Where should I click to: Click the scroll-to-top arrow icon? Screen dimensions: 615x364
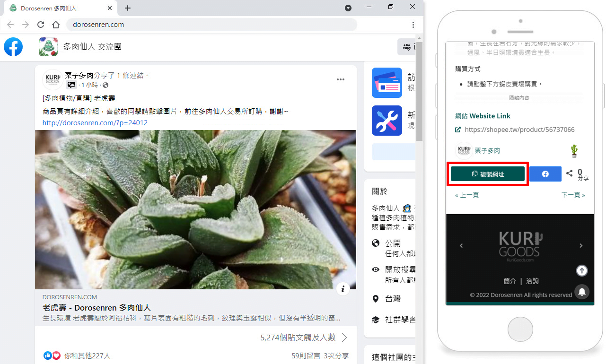click(582, 270)
